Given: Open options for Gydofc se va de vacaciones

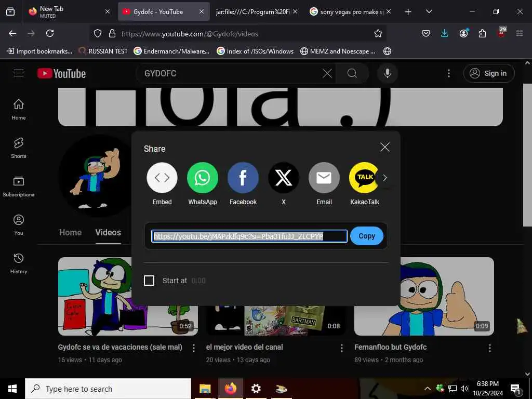Looking at the screenshot, I should [x=194, y=348].
